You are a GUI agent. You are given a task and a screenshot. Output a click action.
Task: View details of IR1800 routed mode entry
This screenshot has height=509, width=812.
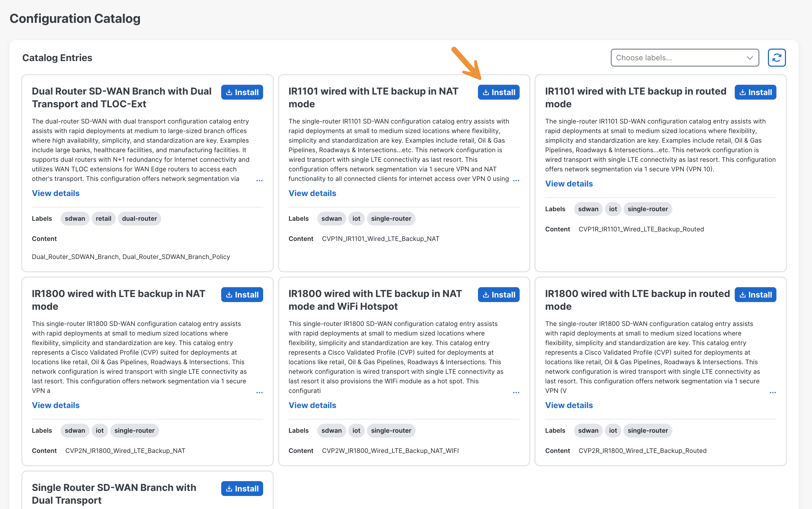[569, 405]
